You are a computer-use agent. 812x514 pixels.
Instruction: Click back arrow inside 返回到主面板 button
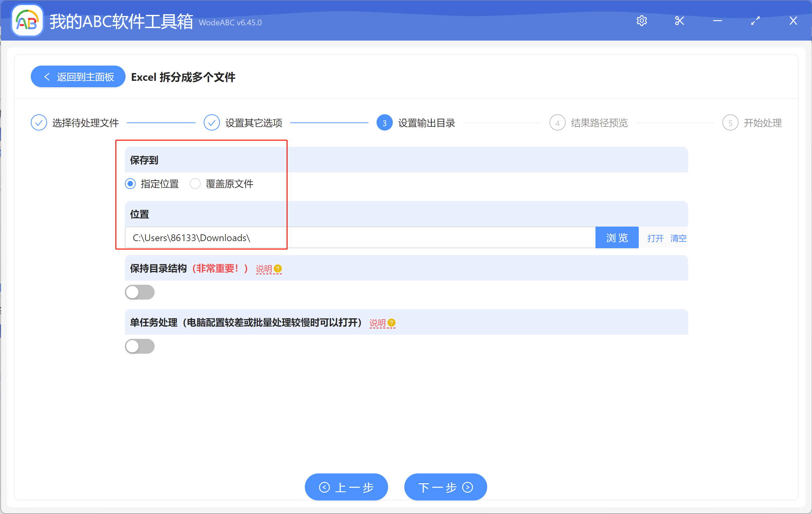(x=47, y=76)
